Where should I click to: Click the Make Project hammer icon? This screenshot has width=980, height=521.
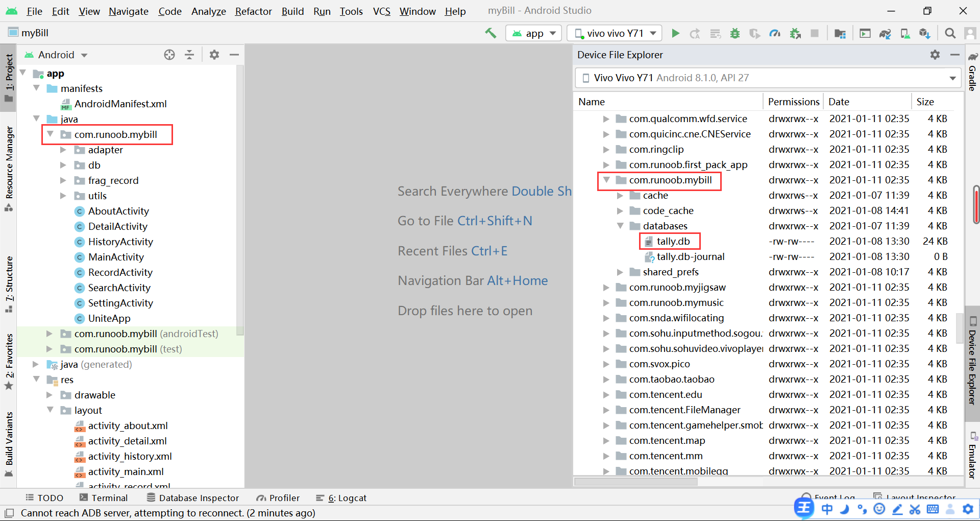pos(491,33)
